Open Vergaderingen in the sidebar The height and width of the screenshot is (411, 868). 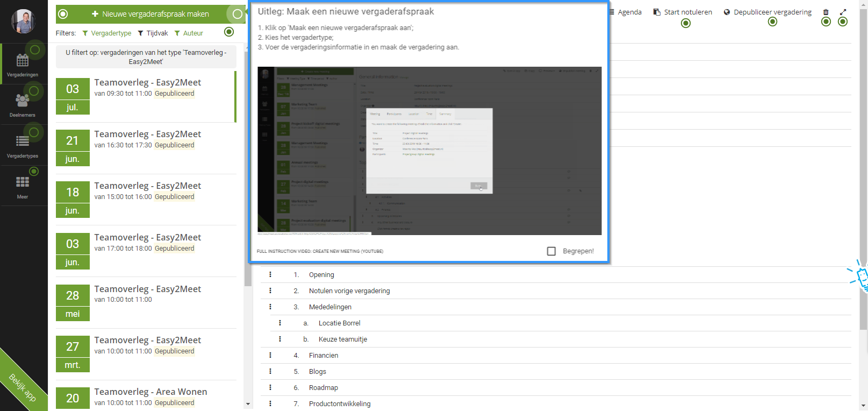(23, 64)
